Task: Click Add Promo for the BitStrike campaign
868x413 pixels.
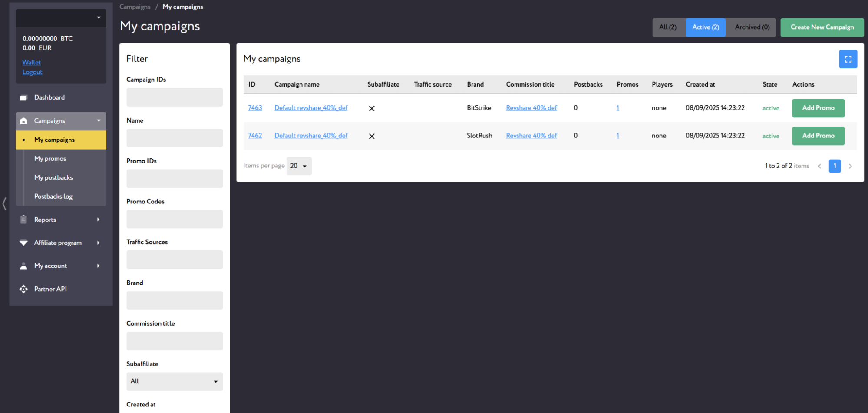Action: tap(818, 108)
